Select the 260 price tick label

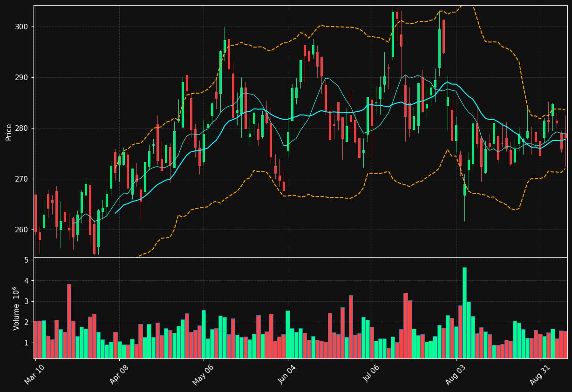21,230
